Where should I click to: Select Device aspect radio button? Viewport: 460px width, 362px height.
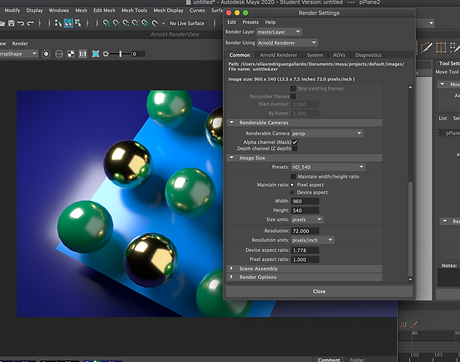click(x=292, y=192)
